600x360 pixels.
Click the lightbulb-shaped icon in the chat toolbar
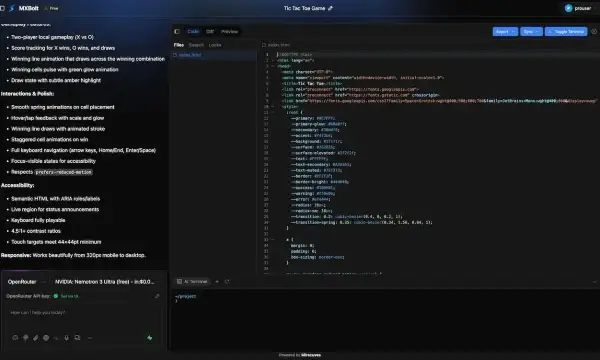[26, 338]
